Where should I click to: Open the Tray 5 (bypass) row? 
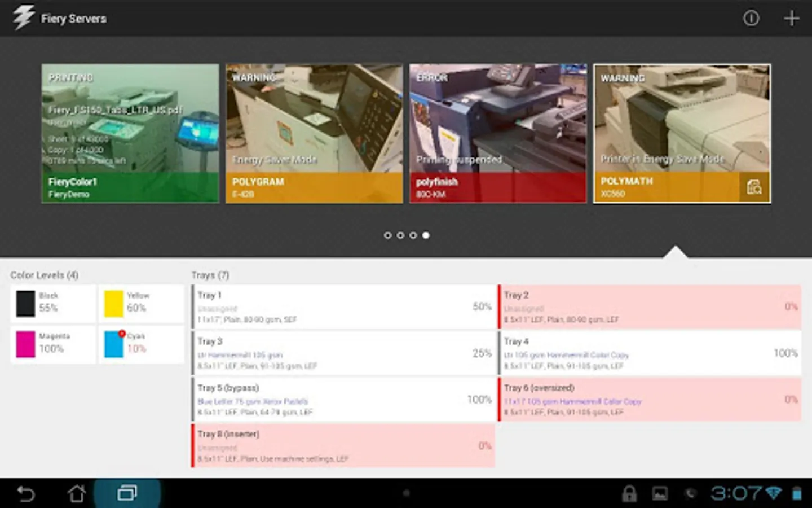click(x=343, y=399)
